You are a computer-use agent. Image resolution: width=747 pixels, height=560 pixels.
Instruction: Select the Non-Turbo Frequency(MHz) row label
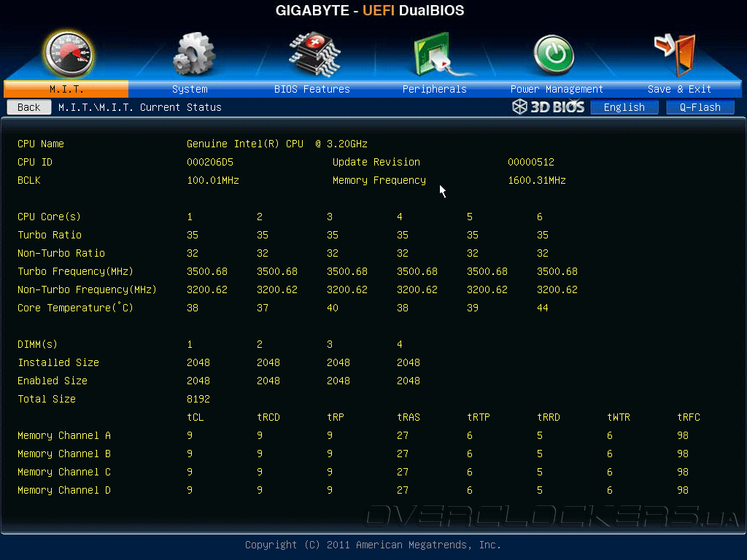pyautogui.click(x=87, y=289)
